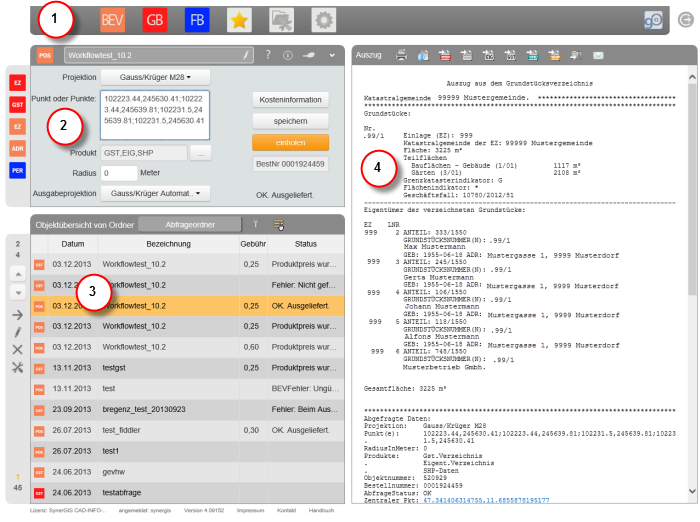The image size is (700, 522).
Task: Sort by Status column header
Action: 306,244
